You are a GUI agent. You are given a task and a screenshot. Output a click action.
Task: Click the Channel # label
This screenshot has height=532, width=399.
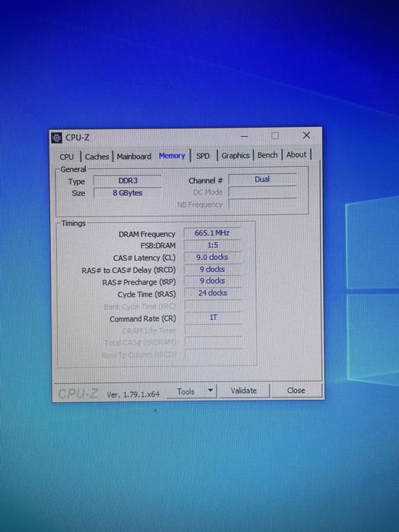coord(206,181)
